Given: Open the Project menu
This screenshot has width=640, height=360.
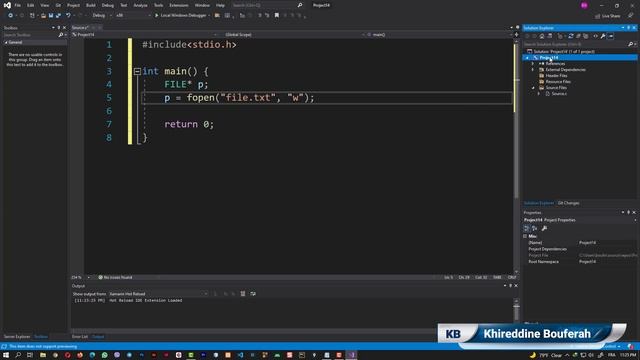Looking at the screenshot, I should [x=73, y=5].
